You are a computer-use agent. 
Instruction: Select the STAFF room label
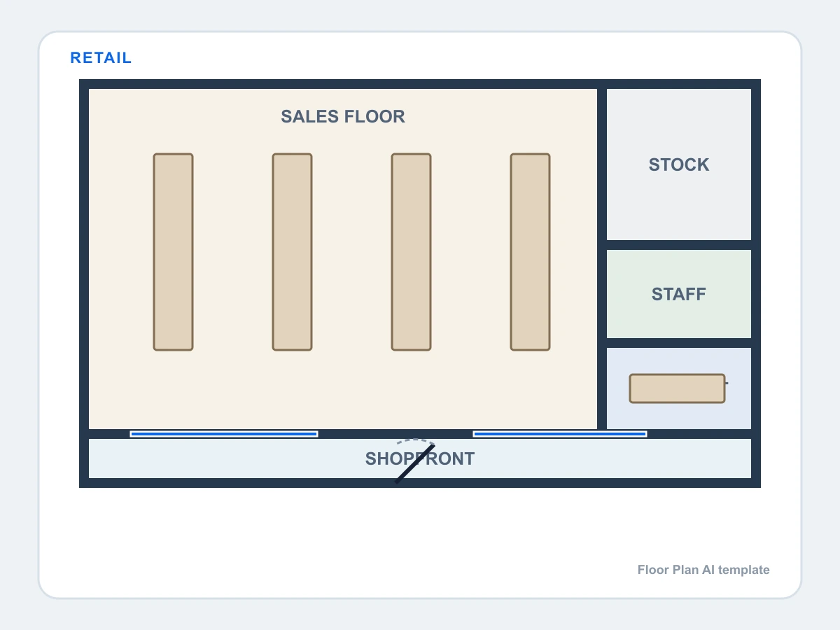pyautogui.click(x=679, y=294)
